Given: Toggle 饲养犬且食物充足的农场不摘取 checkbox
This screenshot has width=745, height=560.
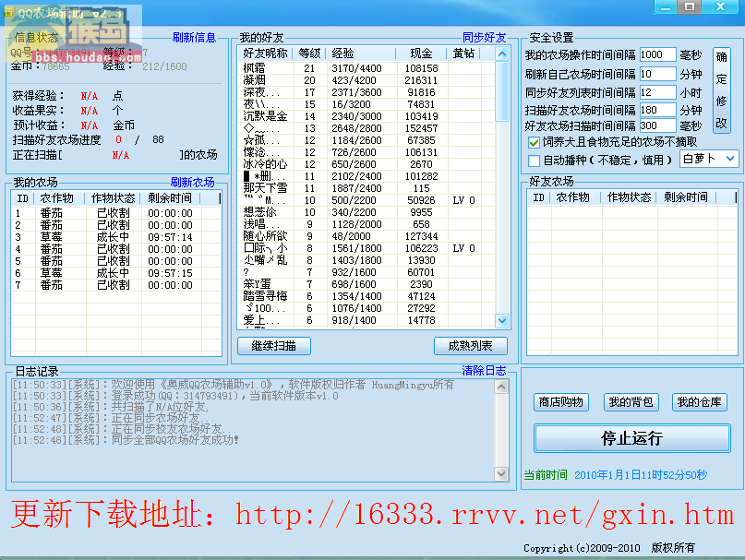Looking at the screenshot, I should pos(534,142).
